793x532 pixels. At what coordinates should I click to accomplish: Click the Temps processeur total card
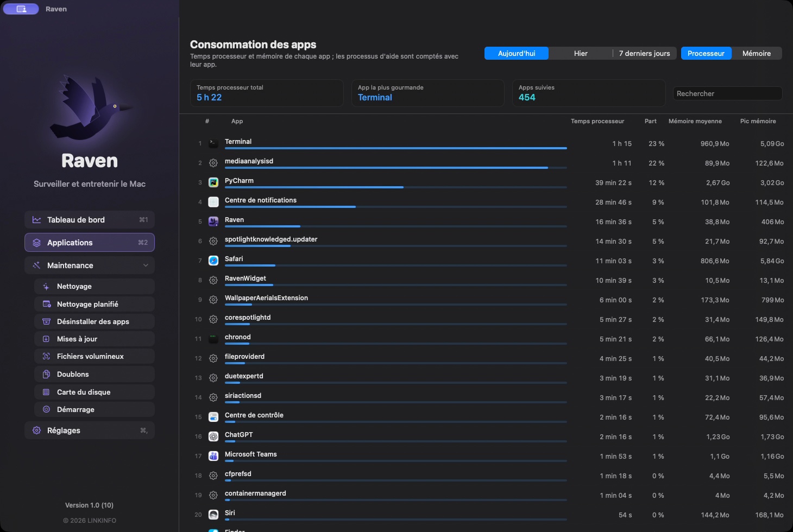click(267, 93)
